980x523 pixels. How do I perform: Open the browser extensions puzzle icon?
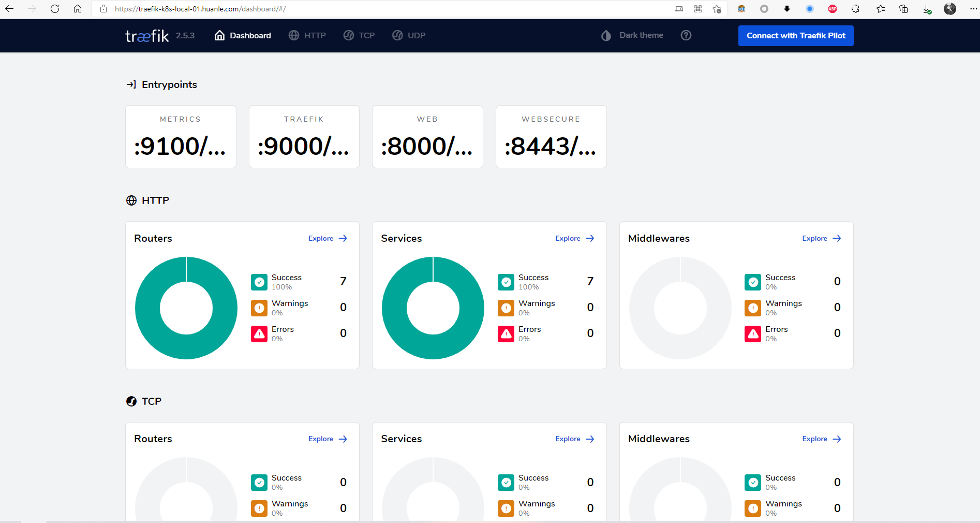tap(855, 9)
